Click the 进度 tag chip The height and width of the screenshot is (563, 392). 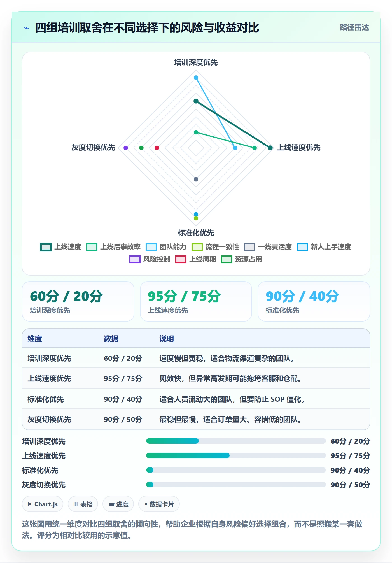(118, 504)
